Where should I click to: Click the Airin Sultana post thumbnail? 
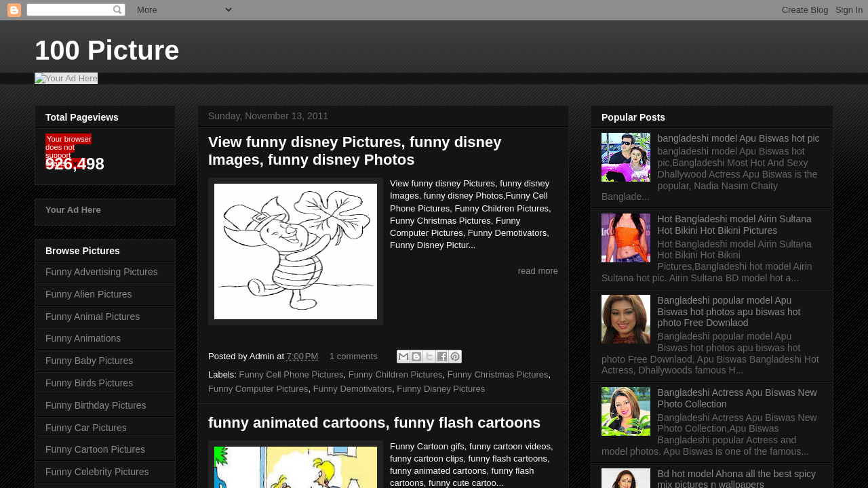tap(626, 238)
